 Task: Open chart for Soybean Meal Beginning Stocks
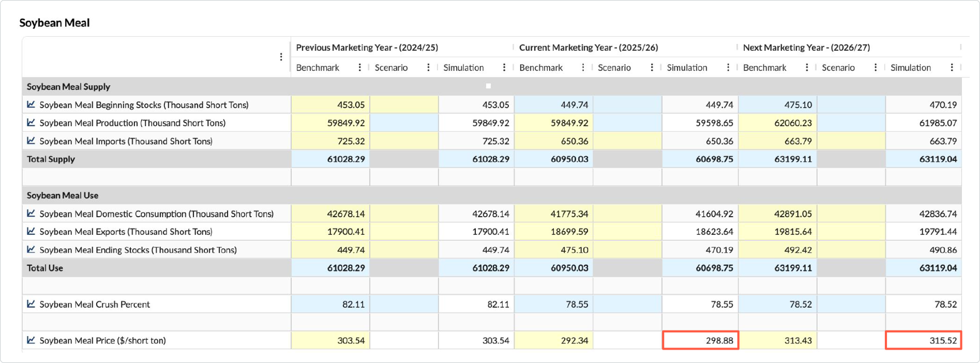click(x=31, y=104)
